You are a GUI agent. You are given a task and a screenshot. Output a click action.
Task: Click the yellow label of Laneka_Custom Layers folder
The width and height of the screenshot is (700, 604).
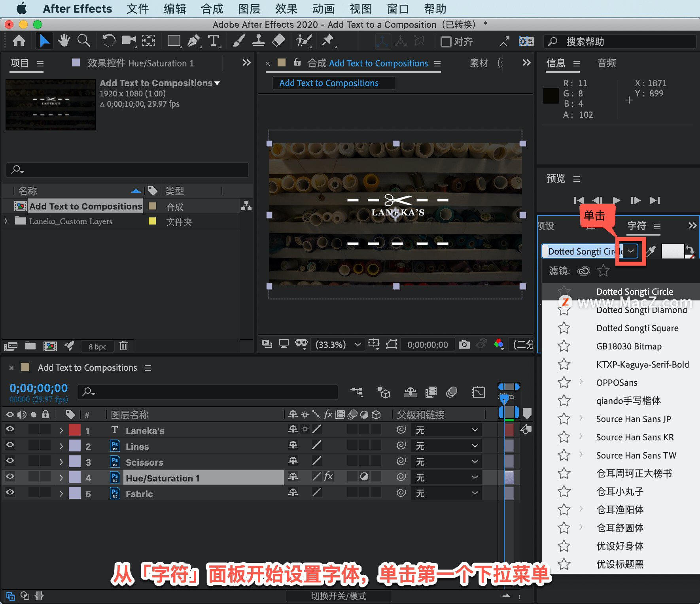click(x=152, y=221)
